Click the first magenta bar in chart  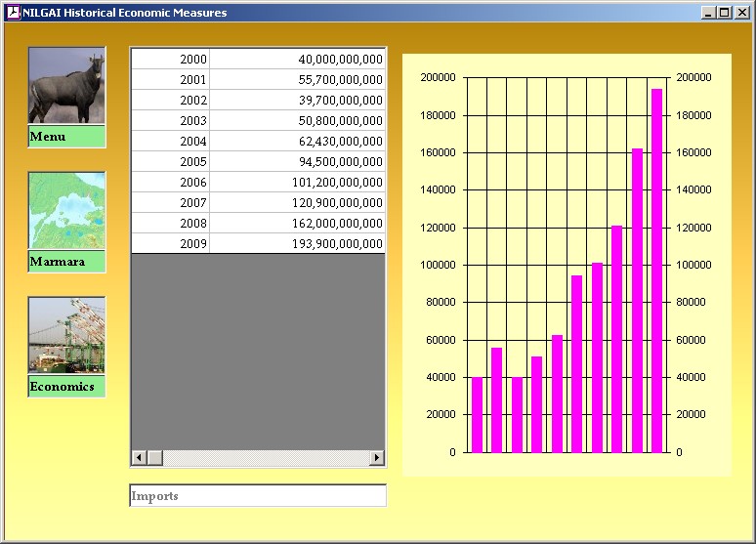coord(477,415)
